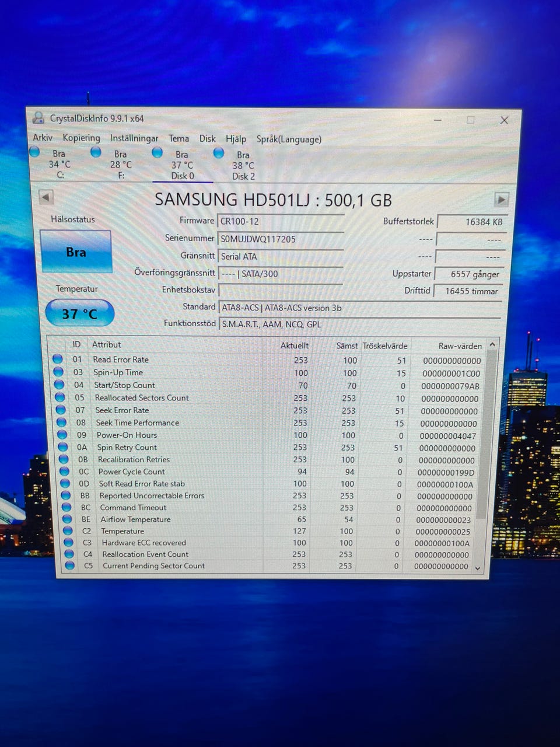Screen dimensions: 560x747
Task: Click status icon for Seek Error Rate
Action: tap(61, 410)
